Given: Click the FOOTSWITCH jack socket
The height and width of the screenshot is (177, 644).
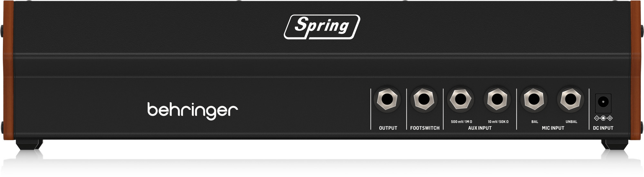Looking at the screenshot, I should pos(424,99).
